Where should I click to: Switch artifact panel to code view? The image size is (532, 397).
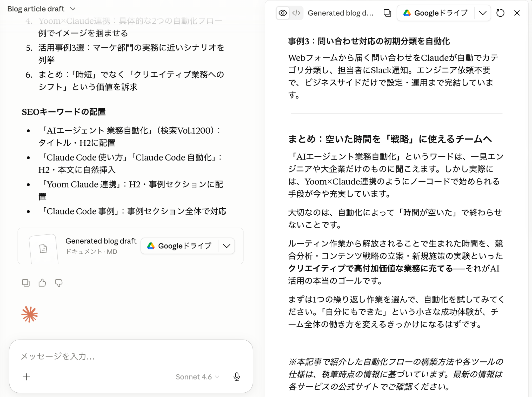click(296, 13)
